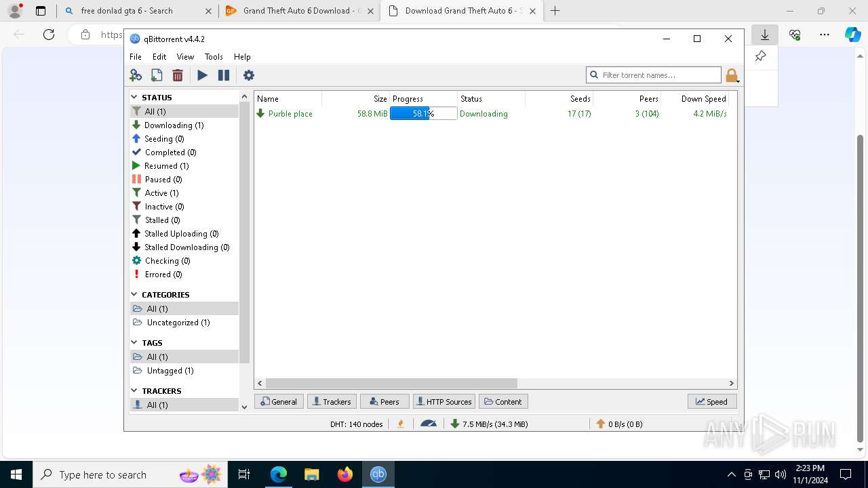
Task: Click the Filter torrent names field
Action: click(x=654, y=75)
